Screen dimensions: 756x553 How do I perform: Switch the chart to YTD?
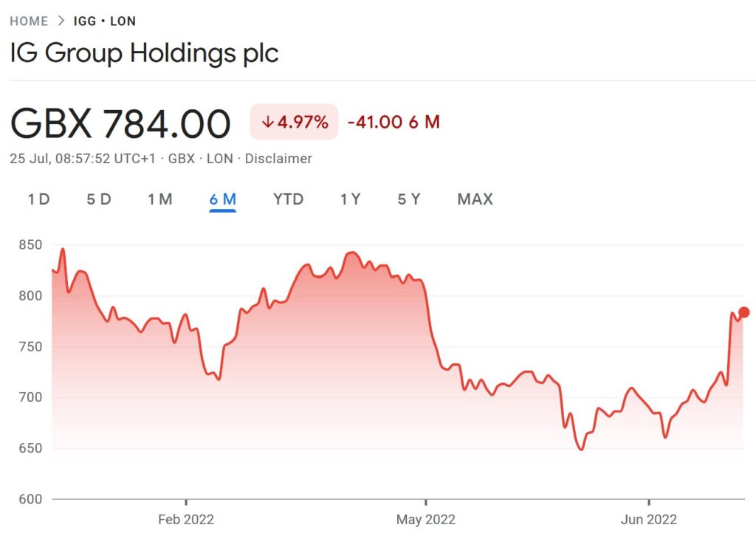(x=288, y=199)
